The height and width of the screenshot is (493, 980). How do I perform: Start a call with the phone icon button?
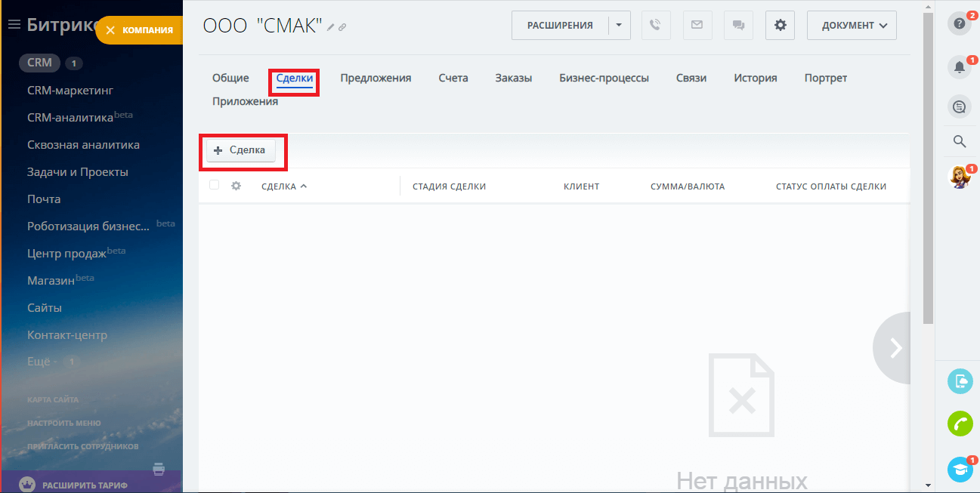[656, 25]
